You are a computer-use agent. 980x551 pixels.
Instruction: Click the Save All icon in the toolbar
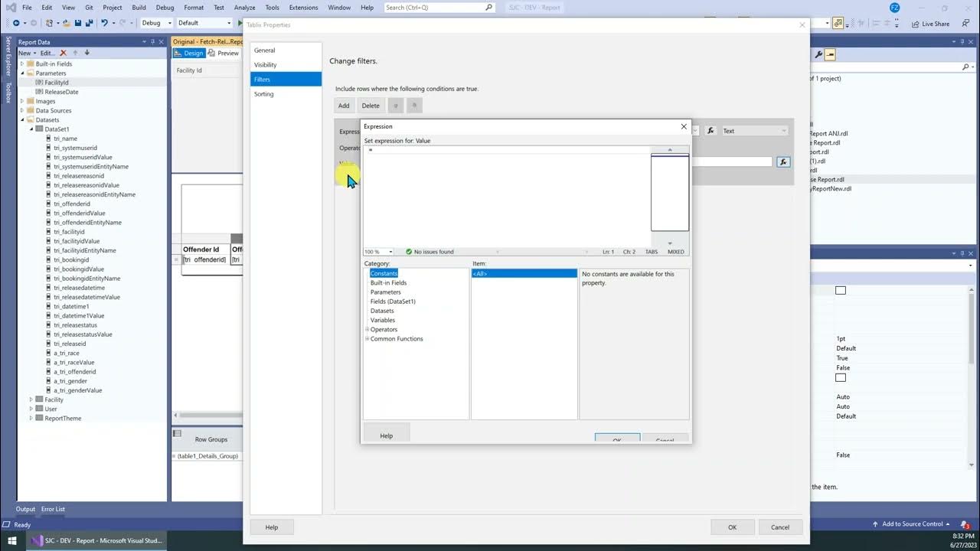point(90,23)
